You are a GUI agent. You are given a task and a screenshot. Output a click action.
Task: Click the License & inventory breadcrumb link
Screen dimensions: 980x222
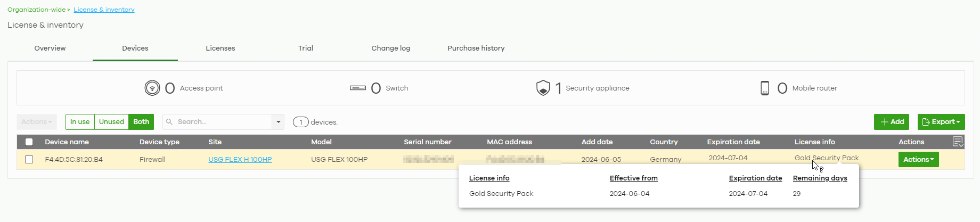point(104,10)
